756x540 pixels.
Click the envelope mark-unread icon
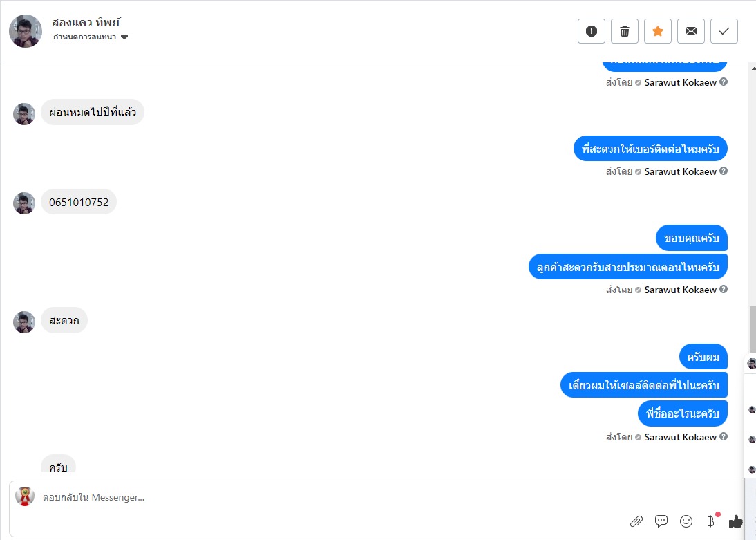coord(691,31)
